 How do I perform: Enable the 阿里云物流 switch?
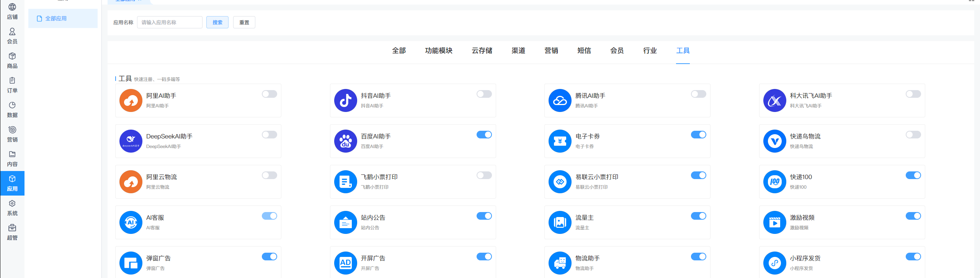pyautogui.click(x=269, y=175)
